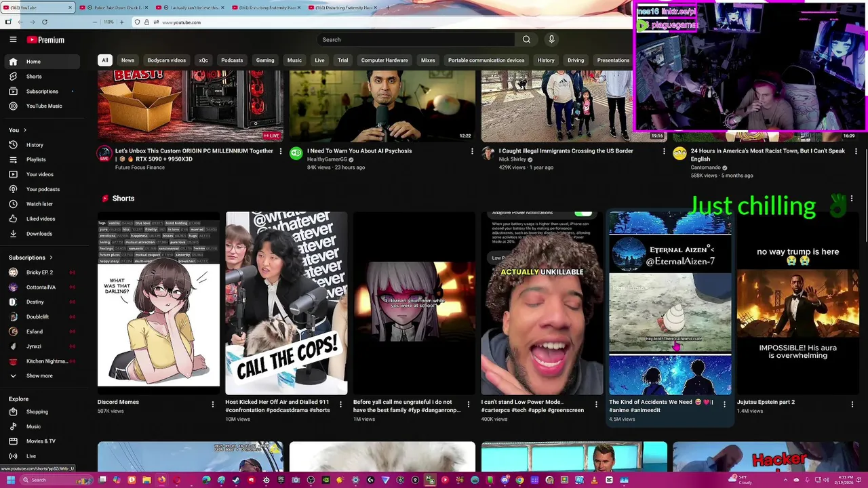Reload the page in the browser
The width and height of the screenshot is (868, 488).
pyautogui.click(x=45, y=22)
